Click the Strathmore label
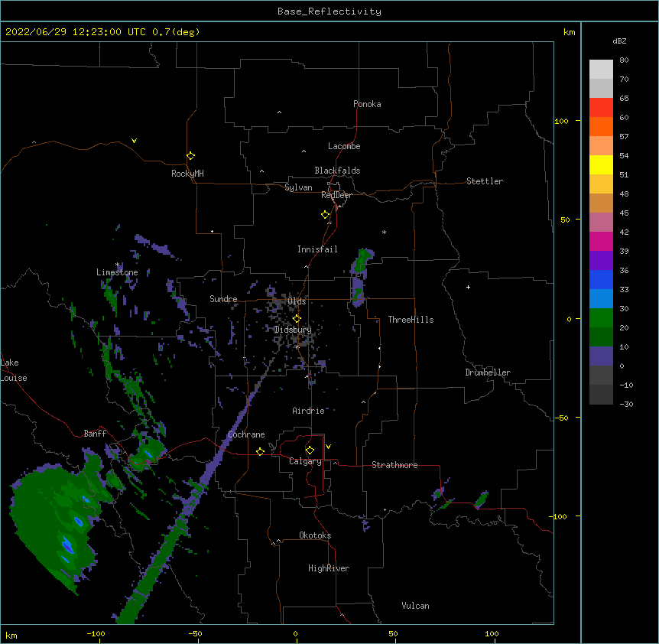This screenshot has height=644, width=659. tap(394, 465)
